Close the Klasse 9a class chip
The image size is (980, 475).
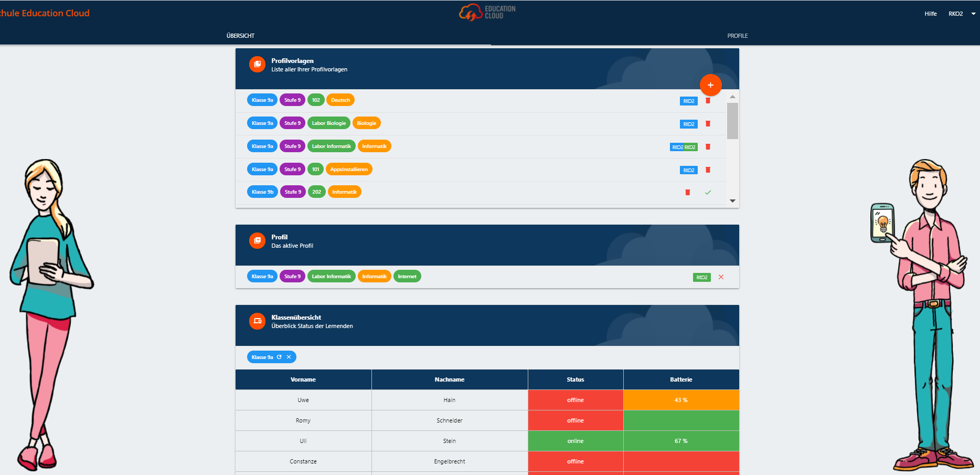[289, 357]
